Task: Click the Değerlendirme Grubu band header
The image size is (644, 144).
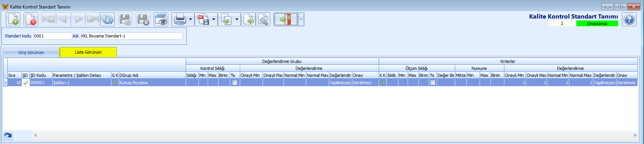Action: pyautogui.click(x=282, y=61)
